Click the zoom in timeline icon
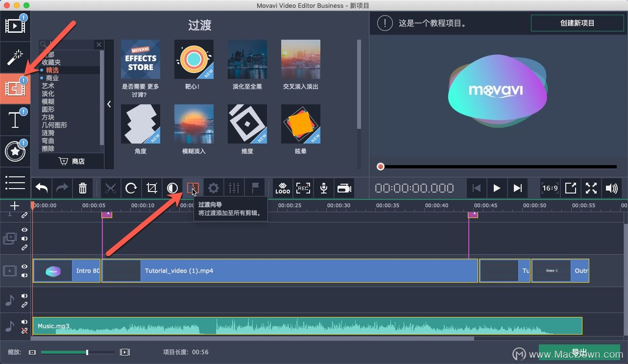Viewport: 628px width, 364px height. point(125,352)
